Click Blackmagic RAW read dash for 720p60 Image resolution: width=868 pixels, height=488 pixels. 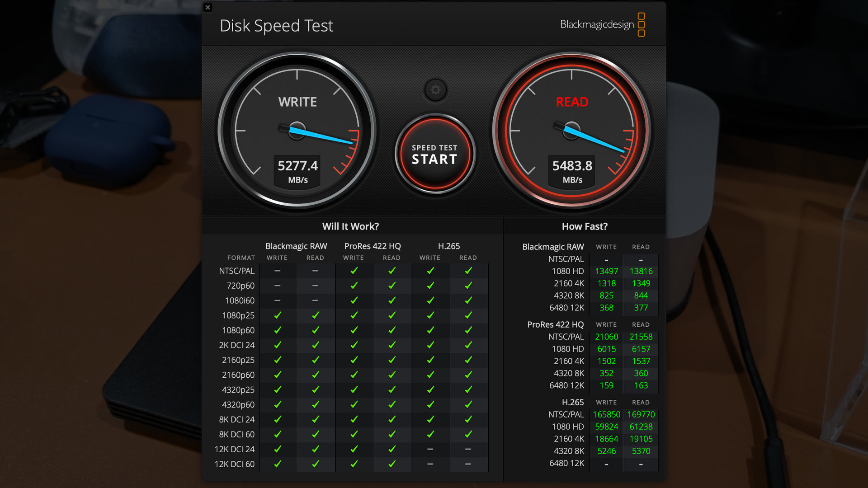coord(315,286)
